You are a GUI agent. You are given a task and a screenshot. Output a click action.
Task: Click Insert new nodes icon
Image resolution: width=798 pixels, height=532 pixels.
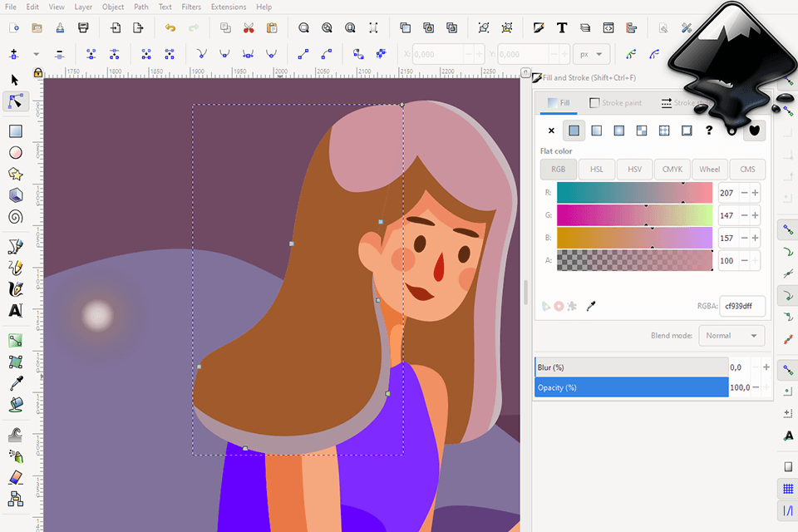14,54
